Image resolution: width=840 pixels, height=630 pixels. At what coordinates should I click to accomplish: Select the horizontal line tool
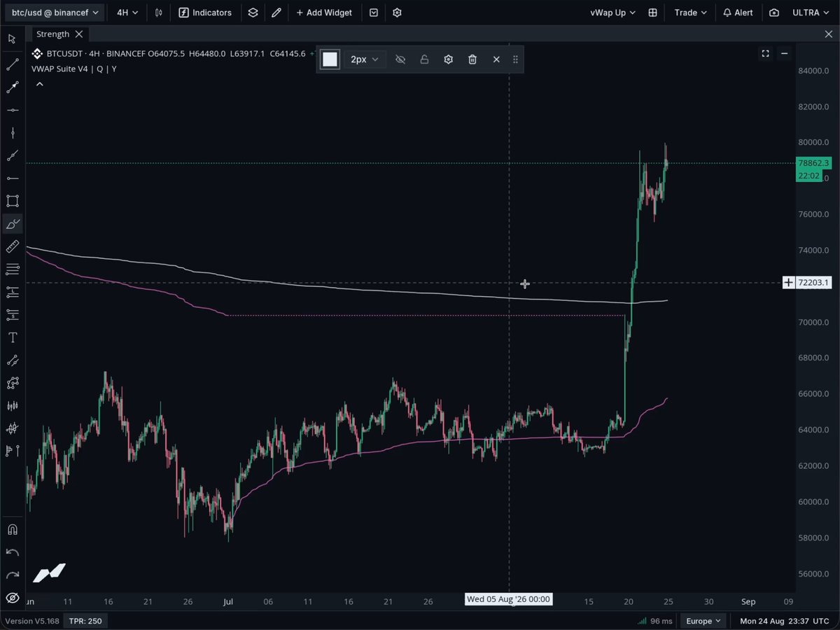point(12,110)
